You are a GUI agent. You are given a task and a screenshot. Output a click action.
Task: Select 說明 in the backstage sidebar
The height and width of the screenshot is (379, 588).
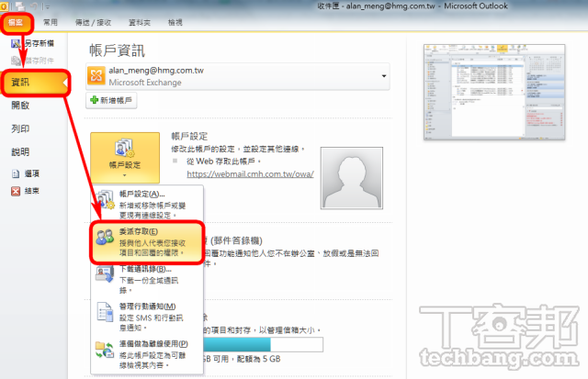coord(20,151)
